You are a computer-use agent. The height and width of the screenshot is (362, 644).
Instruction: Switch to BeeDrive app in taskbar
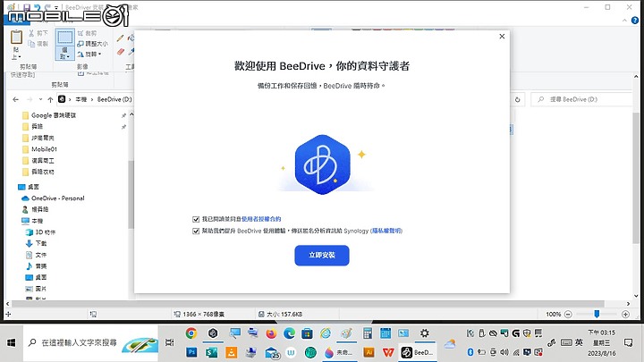click(418, 352)
